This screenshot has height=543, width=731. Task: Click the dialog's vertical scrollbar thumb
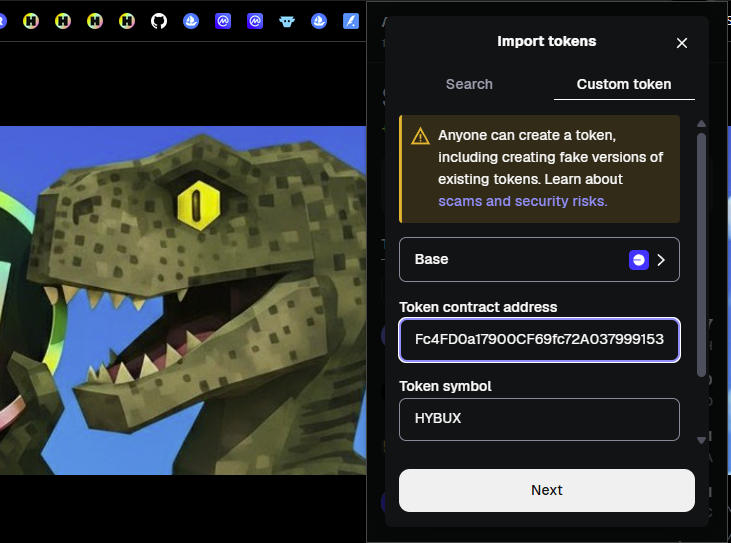point(701,255)
